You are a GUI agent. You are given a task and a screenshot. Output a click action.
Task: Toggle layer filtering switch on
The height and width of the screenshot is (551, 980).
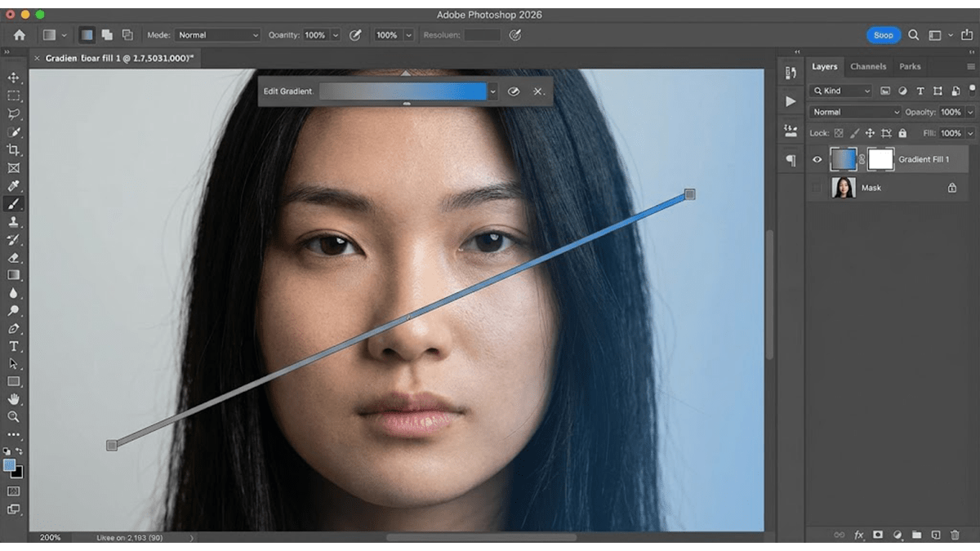972,90
